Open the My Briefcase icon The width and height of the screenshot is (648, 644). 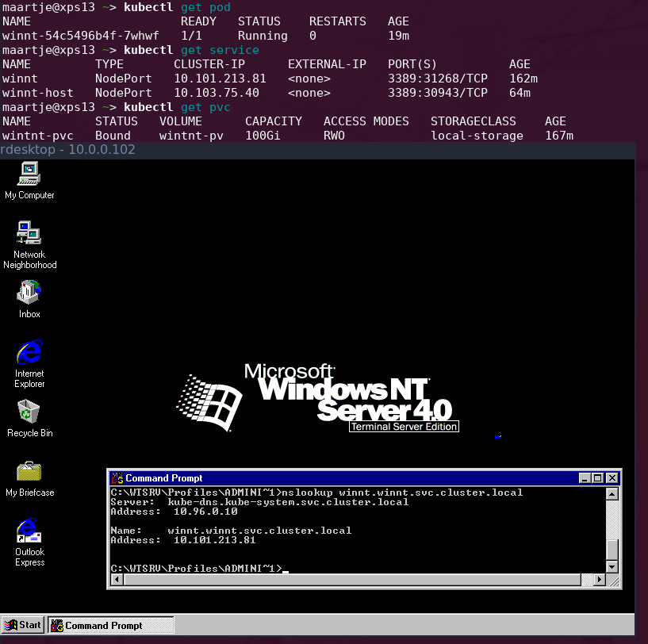coord(29,479)
